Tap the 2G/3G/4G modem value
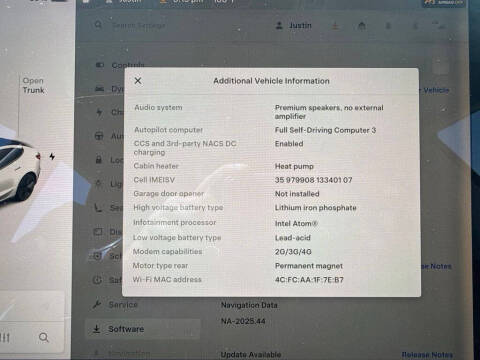 (x=293, y=252)
